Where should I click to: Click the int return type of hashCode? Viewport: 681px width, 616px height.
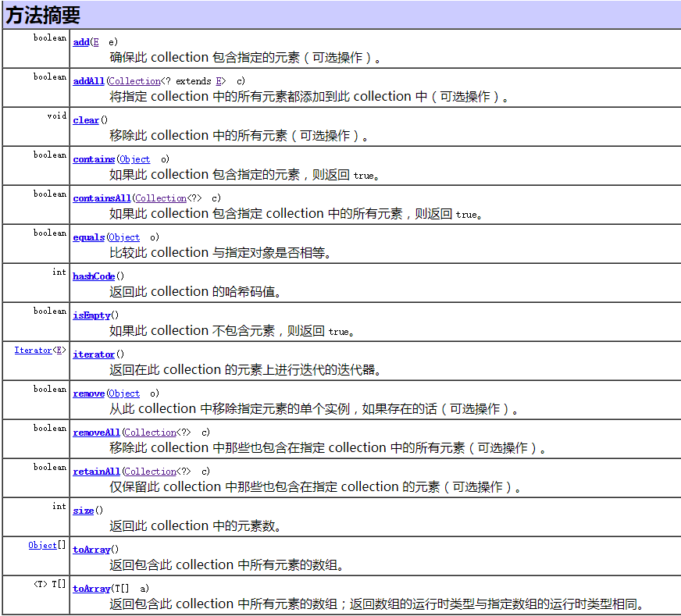[x=59, y=272]
